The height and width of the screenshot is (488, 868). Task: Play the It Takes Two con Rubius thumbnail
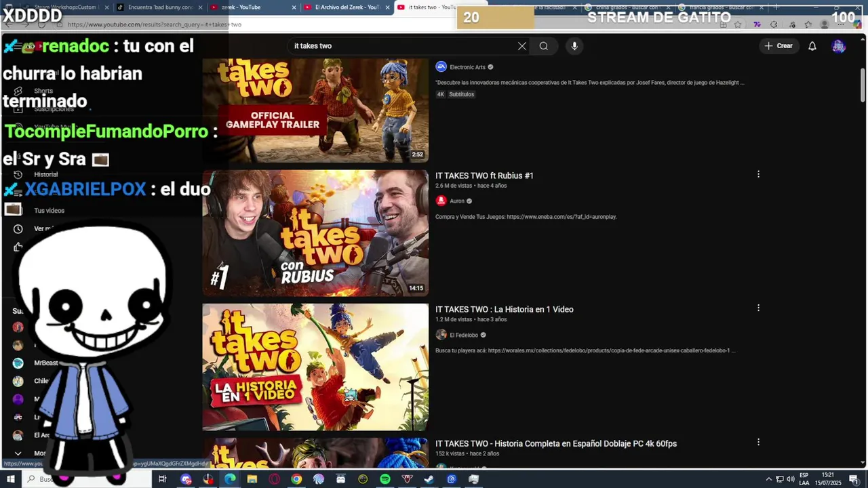tap(315, 232)
